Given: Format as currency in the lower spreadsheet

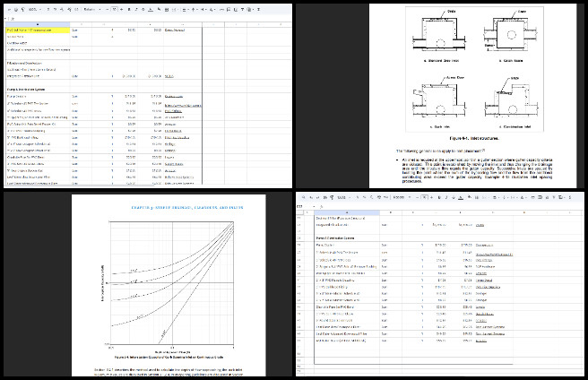Looking at the screenshot, I should point(358,197).
